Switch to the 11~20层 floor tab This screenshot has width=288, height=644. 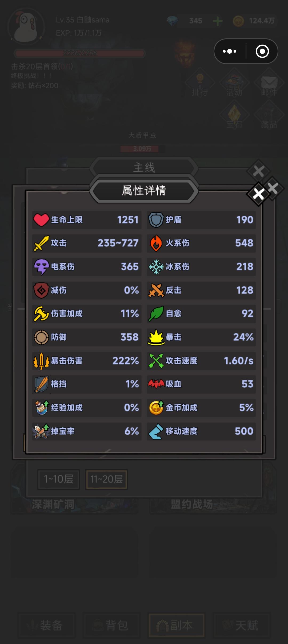click(107, 479)
